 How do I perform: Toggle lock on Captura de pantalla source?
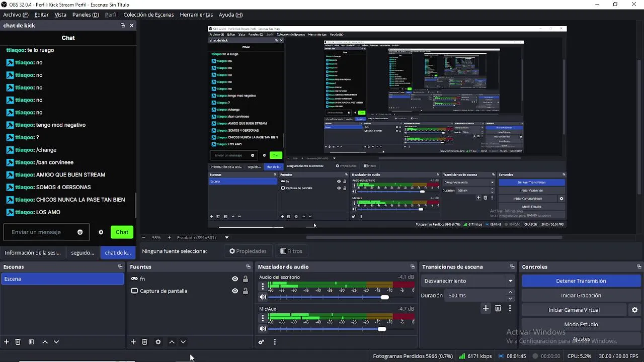click(246, 291)
